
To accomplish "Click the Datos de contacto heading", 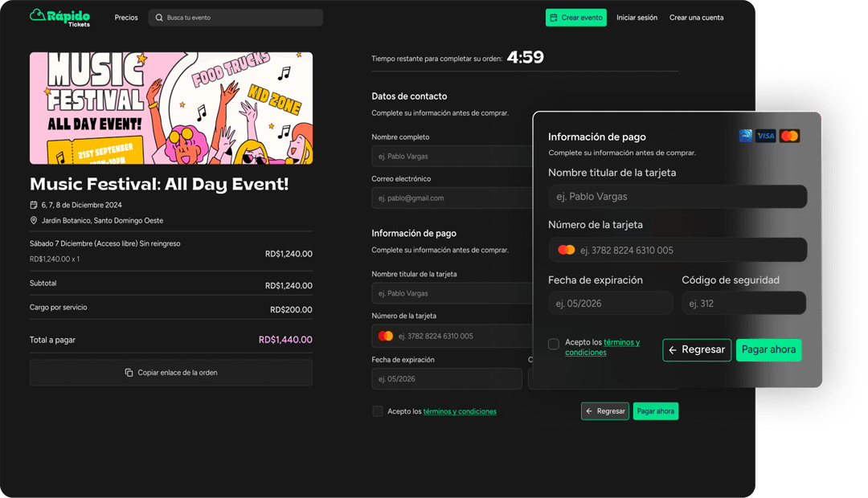I will pos(409,96).
